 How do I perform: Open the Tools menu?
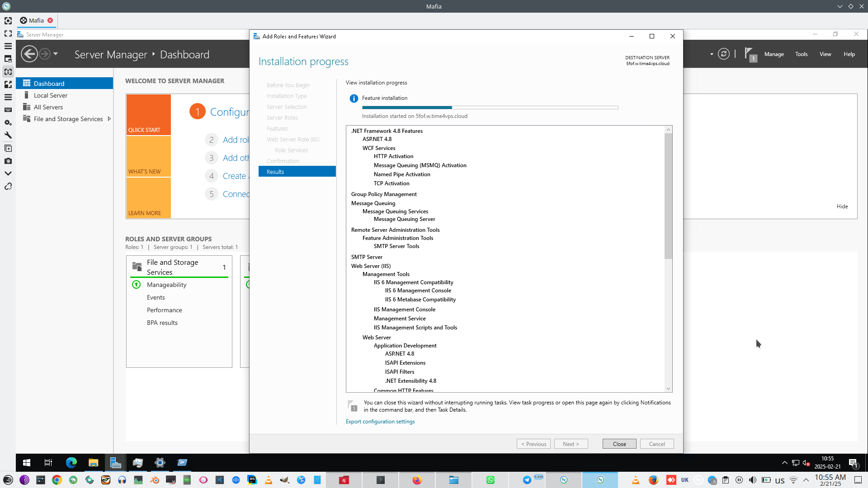[x=801, y=54]
